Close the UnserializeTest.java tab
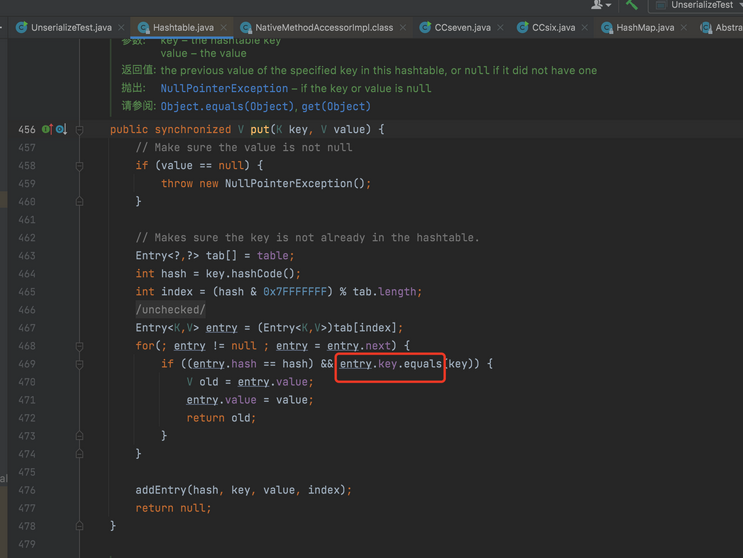The height and width of the screenshot is (558, 743). click(121, 27)
